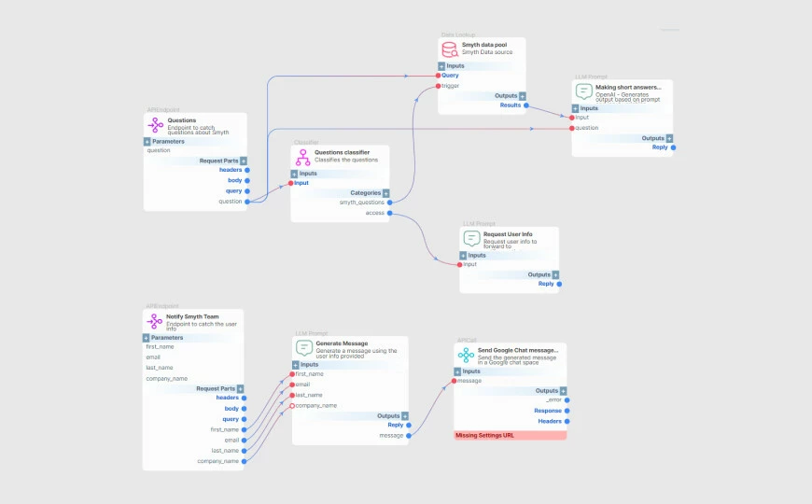Screen dimensions: 812x504
Task: Click Generate Message email input port
Action: click(x=292, y=385)
